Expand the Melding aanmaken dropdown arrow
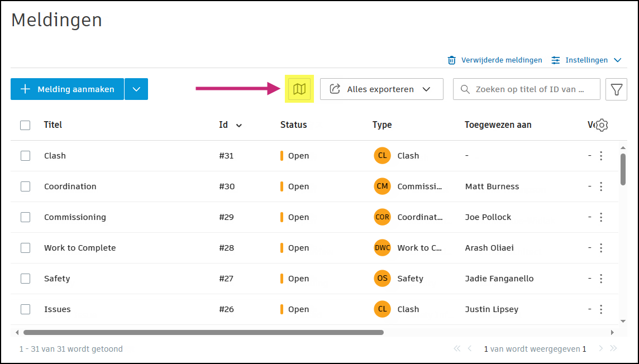The image size is (639, 364). [x=136, y=89]
